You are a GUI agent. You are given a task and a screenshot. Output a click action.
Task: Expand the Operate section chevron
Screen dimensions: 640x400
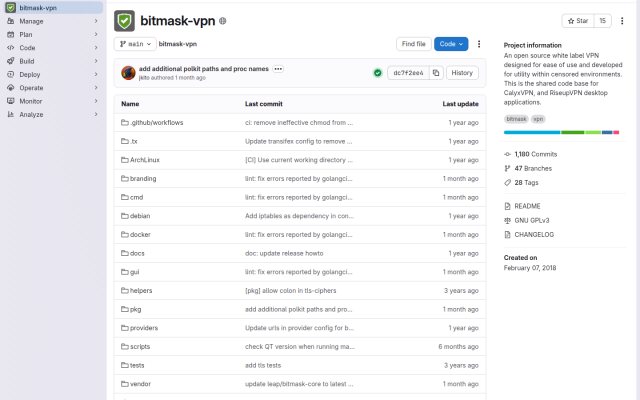[96, 88]
